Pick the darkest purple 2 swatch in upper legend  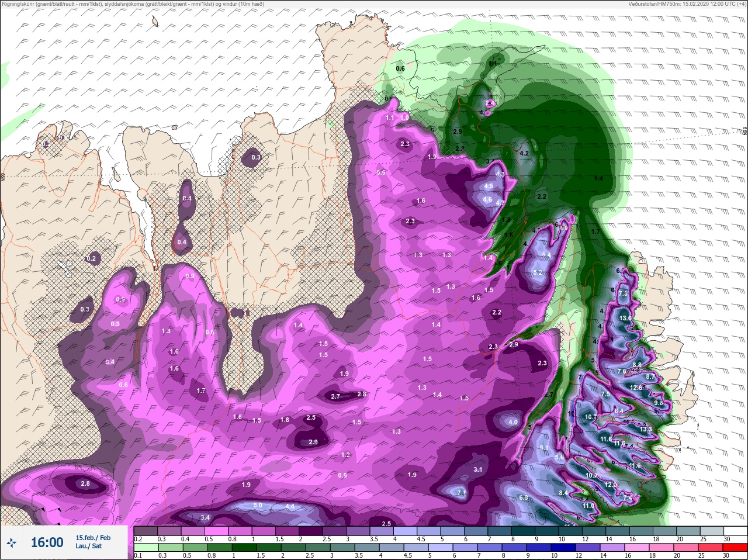311,531
